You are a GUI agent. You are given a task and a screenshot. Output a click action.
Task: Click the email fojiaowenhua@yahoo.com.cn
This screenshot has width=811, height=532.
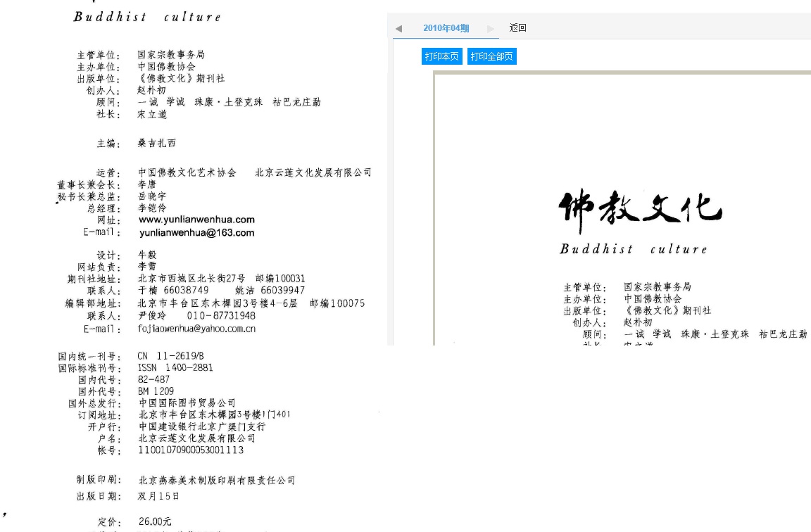click(196, 329)
